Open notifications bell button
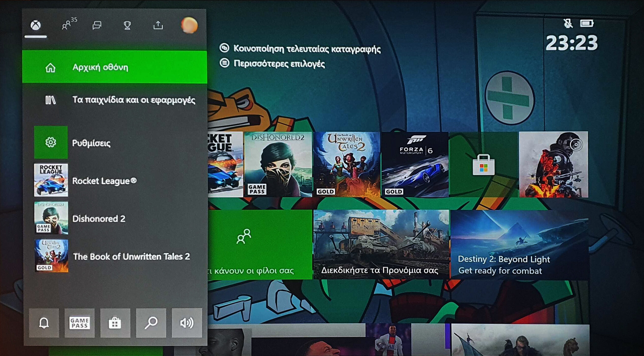 tap(44, 323)
